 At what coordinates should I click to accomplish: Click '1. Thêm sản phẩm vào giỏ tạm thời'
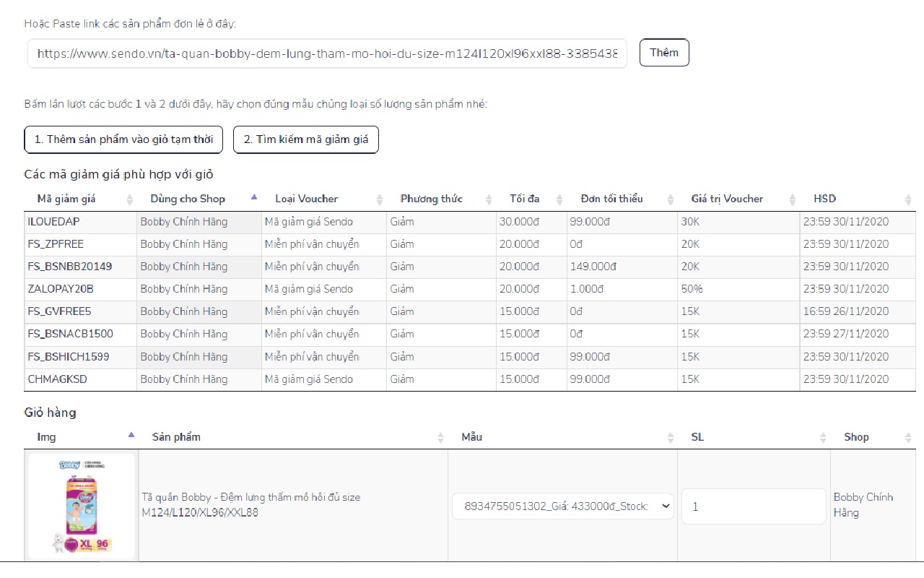click(123, 139)
